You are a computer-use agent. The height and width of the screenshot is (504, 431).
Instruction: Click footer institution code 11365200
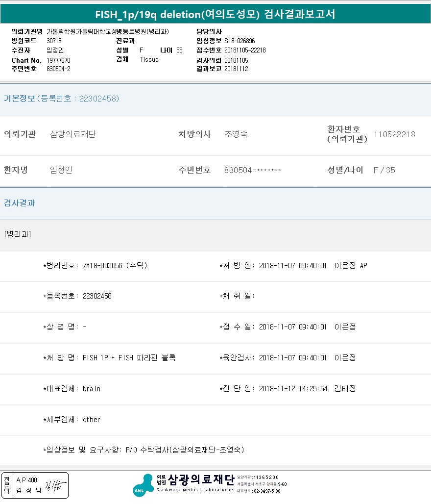tap(266, 478)
